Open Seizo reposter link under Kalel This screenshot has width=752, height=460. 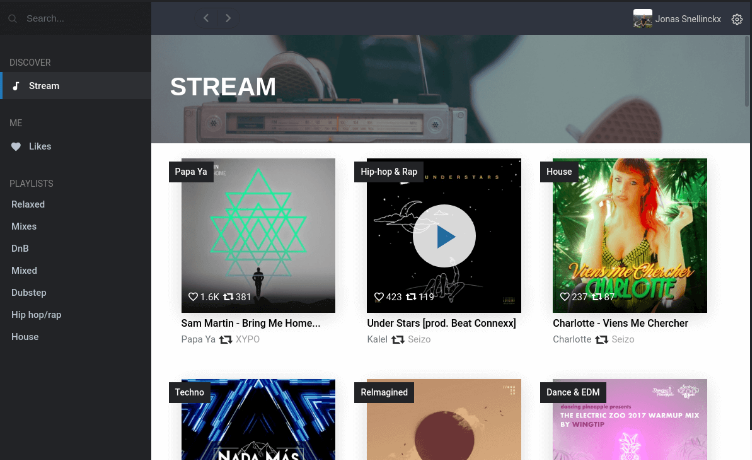coord(419,339)
